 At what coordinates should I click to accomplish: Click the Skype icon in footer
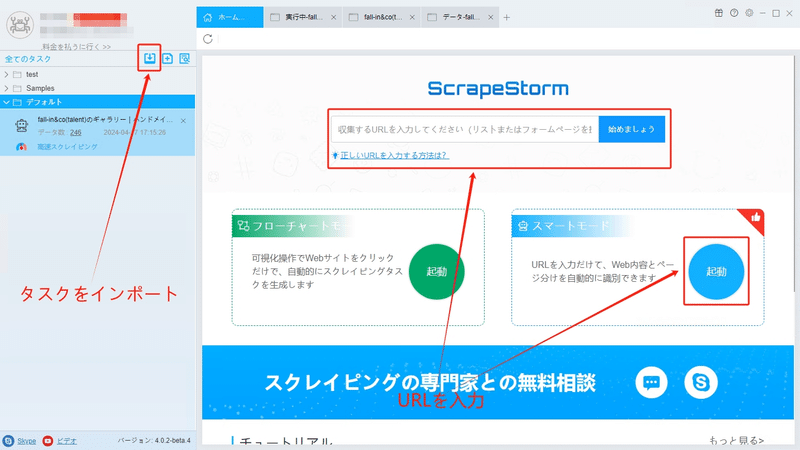coord(8,441)
